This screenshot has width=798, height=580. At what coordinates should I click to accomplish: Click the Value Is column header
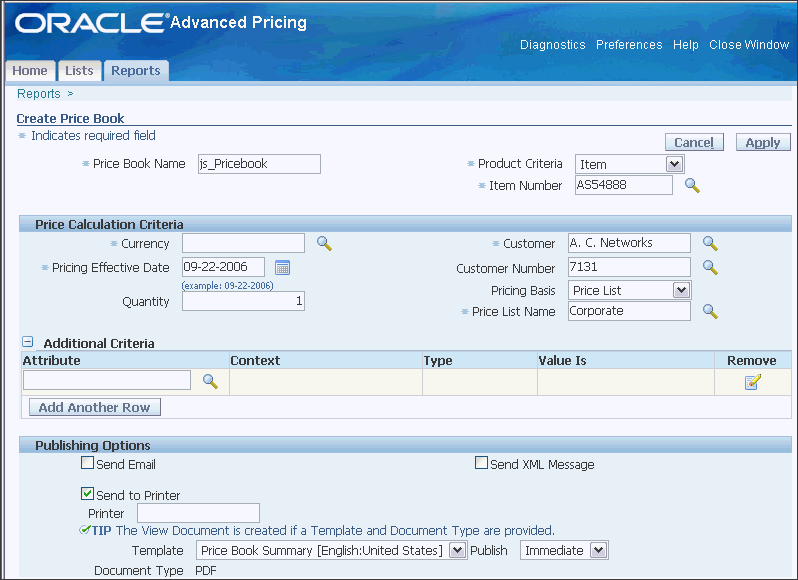(x=562, y=360)
